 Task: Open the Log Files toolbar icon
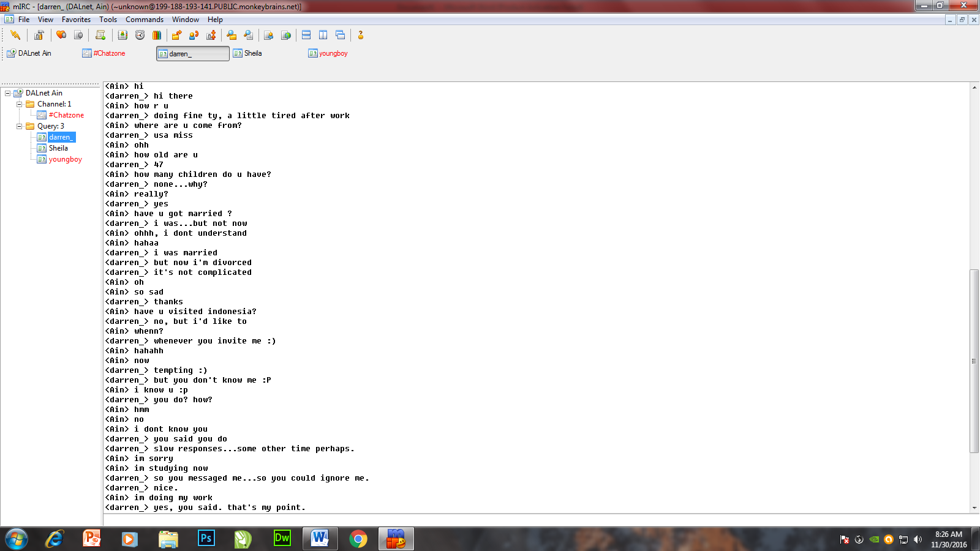[x=248, y=35]
